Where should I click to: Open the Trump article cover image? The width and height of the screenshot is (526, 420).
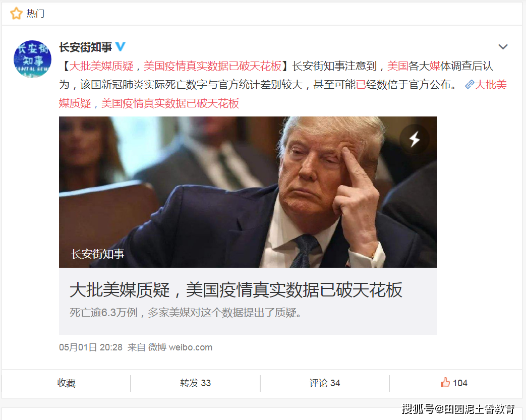248,192
